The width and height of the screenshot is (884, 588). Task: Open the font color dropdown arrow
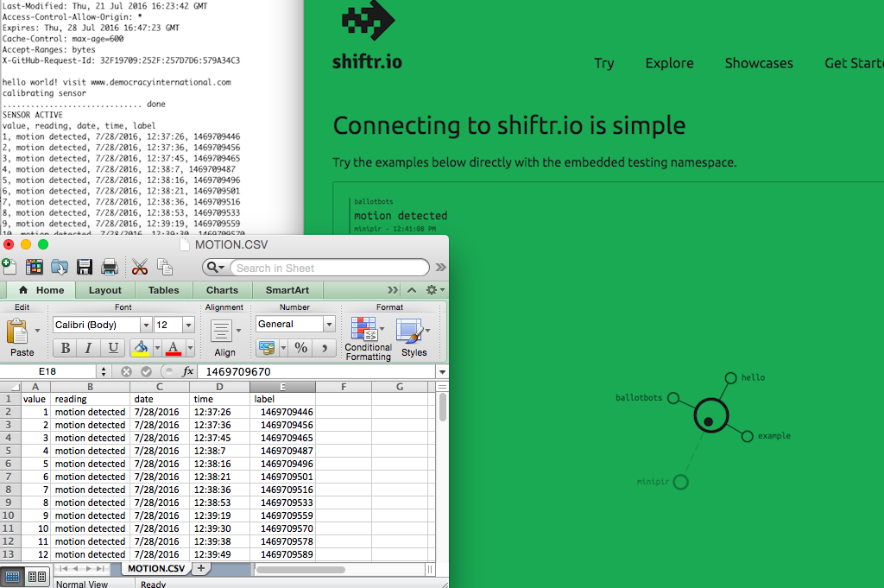click(x=190, y=348)
